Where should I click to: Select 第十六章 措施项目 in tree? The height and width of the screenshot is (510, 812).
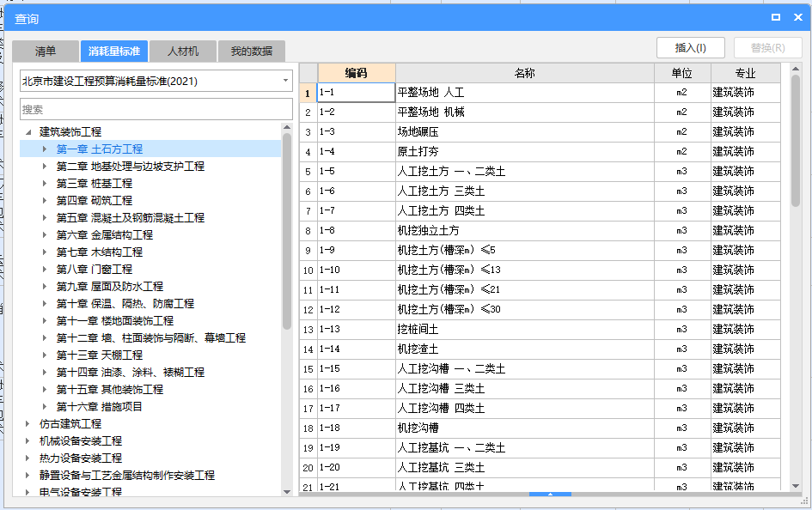(100, 407)
